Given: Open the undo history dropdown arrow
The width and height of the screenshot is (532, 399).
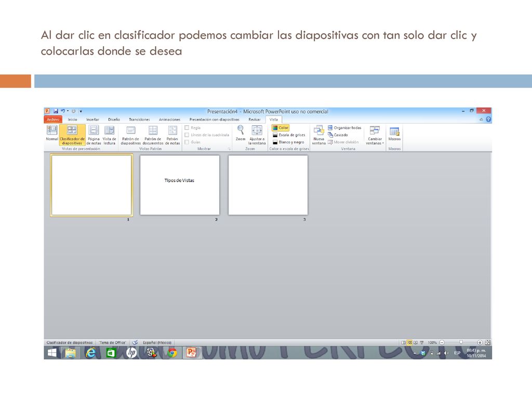Looking at the screenshot, I should (68, 111).
